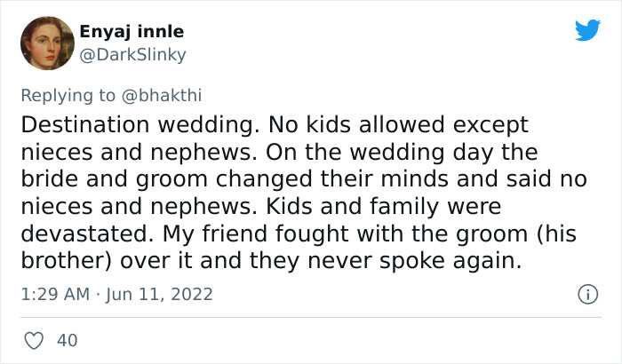Open the @DarkSlinky handle link
The width and height of the screenshot is (622, 364).
tap(132, 54)
